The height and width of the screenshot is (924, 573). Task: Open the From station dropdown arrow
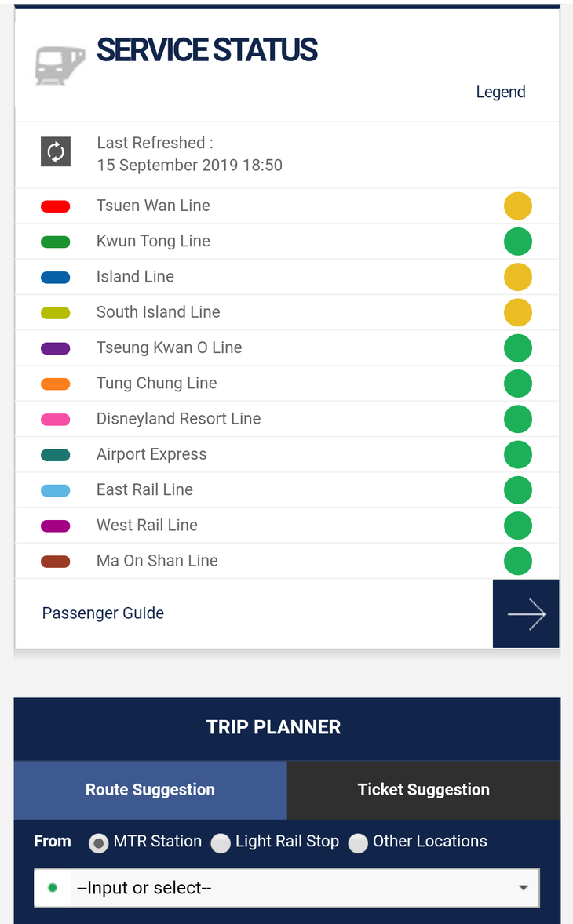click(x=523, y=888)
